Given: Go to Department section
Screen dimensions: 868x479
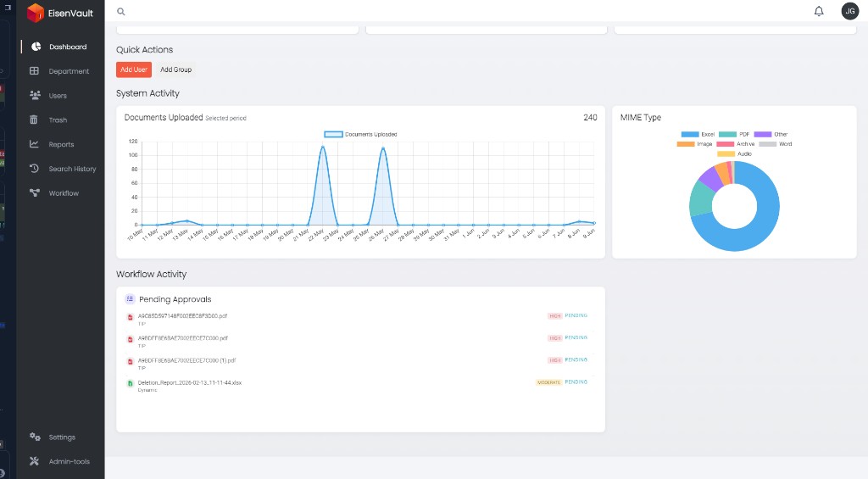Looking at the screenshot, I should 69,71.
